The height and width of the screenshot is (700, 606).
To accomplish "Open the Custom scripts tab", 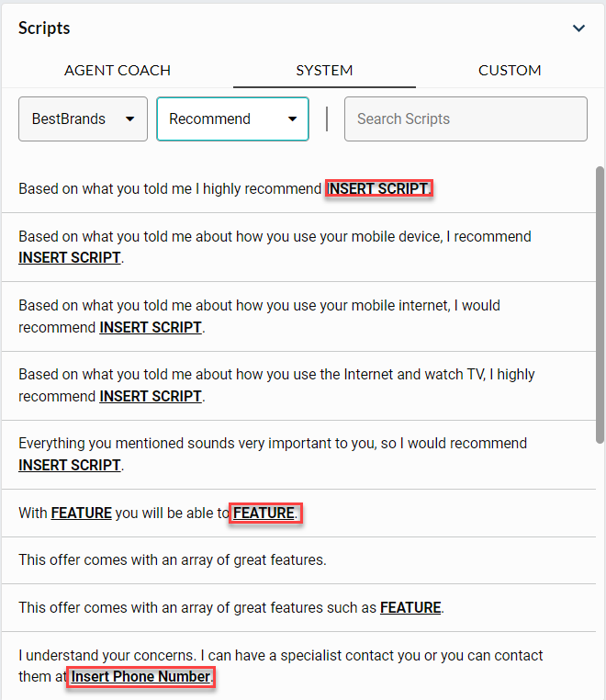I will (510, 70).
